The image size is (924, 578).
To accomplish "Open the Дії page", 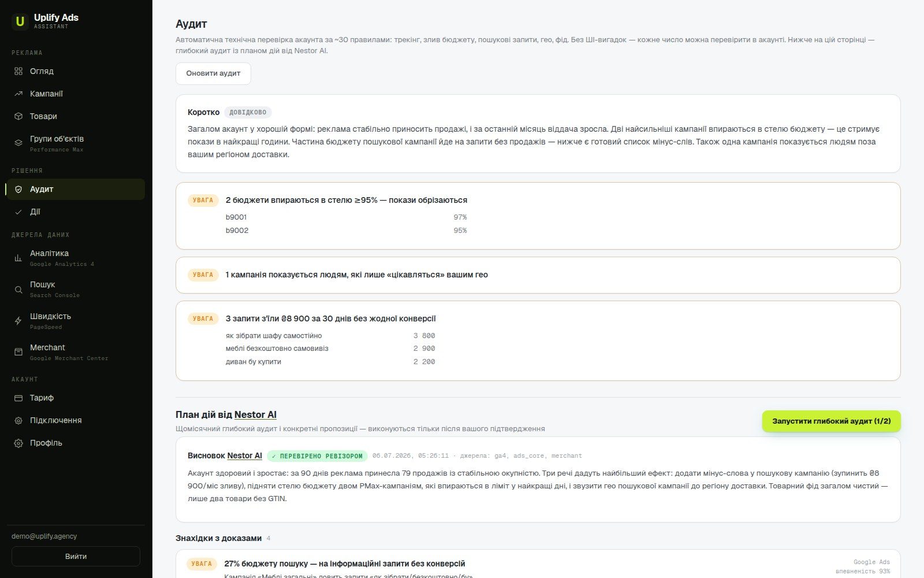I will click(76, 212).
